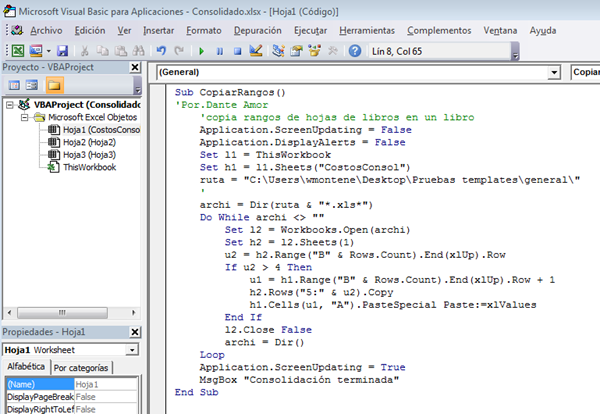Open the Project Explorer toolbar icon
This screenshot has height=414, width=600.
point(279,50)
